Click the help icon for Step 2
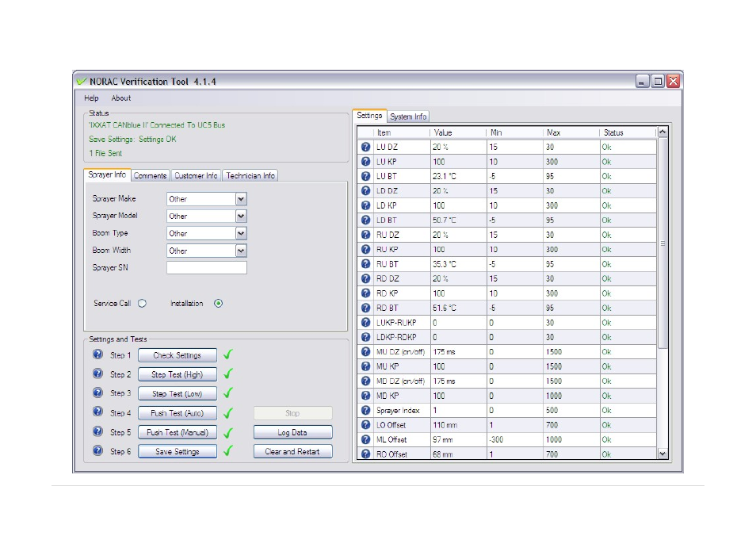 tap(98, 373)
